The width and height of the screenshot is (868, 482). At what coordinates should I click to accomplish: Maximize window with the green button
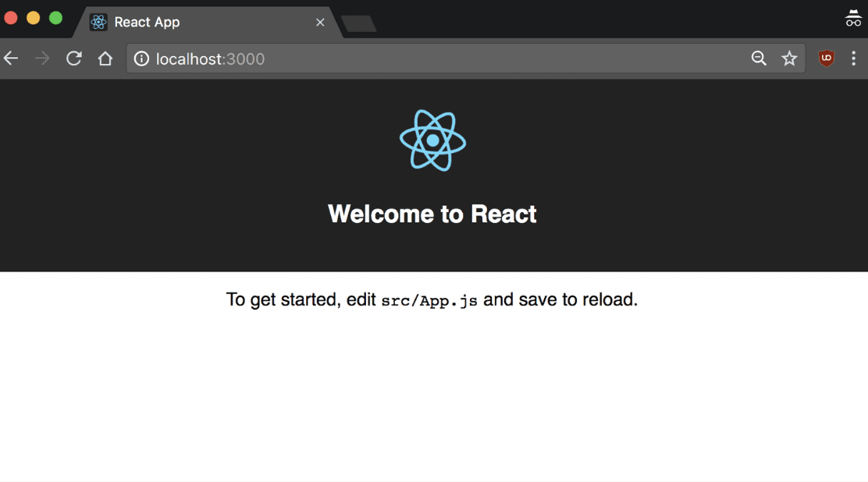[56, 18]
